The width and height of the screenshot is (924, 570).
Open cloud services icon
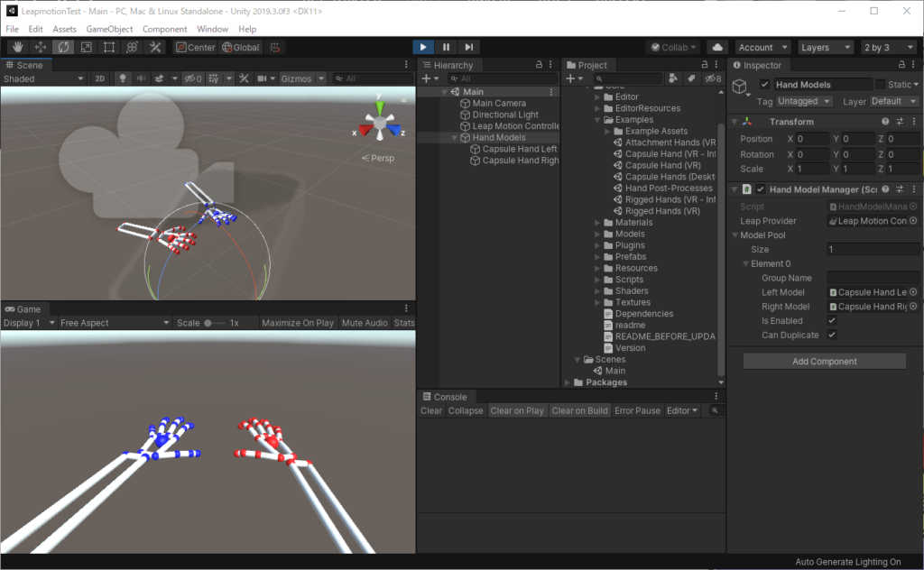point(717,47)
